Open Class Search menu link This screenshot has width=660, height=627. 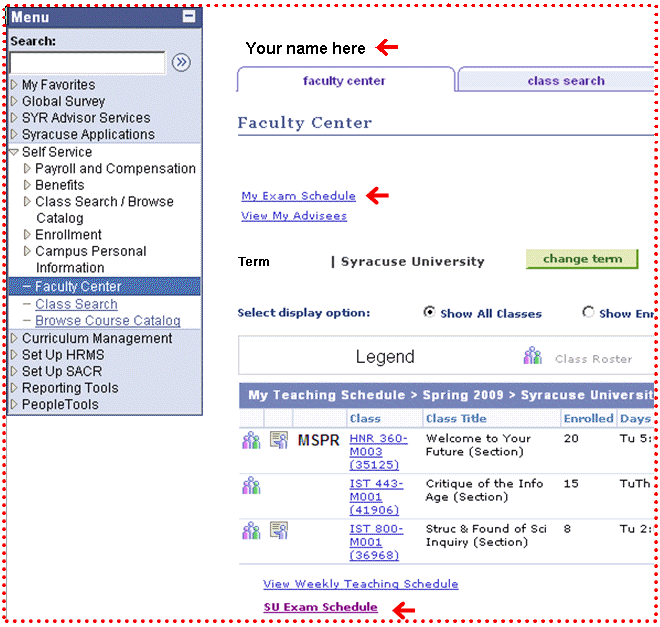coord(76,304)
